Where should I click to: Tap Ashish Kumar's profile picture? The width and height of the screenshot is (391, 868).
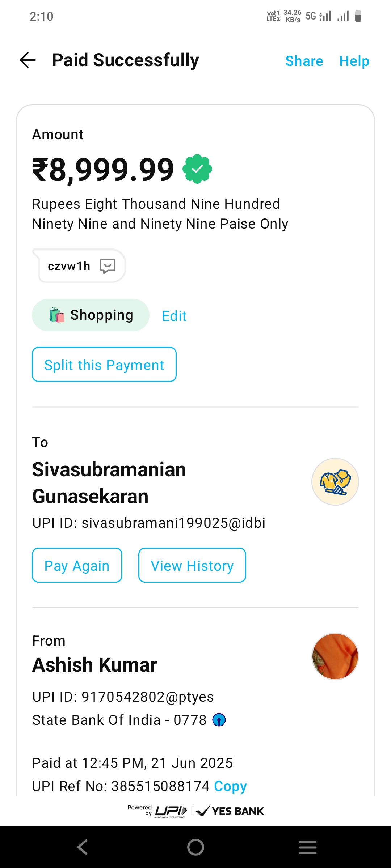[335, 656]
